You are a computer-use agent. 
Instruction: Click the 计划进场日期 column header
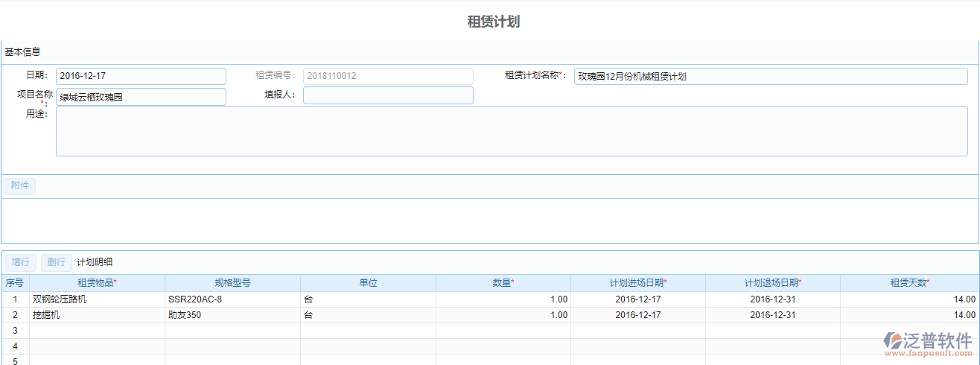pyautogui.click(x=638, y=283)
